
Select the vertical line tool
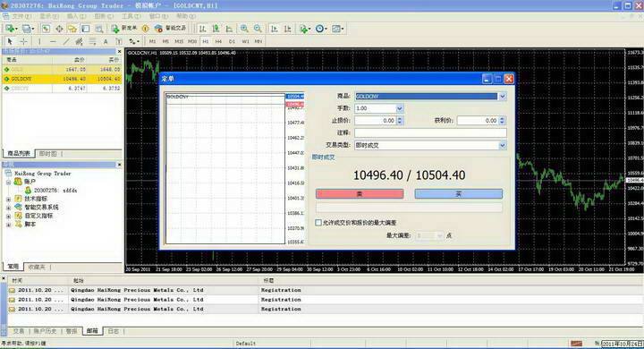[x=39, y=41]
